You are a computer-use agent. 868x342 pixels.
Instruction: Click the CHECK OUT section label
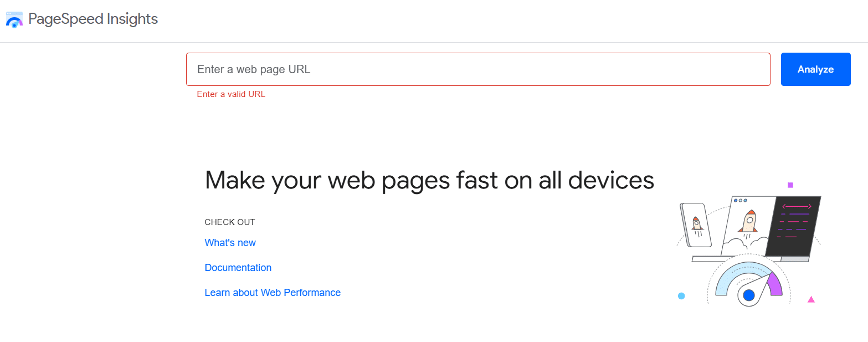tap(230, 222)
